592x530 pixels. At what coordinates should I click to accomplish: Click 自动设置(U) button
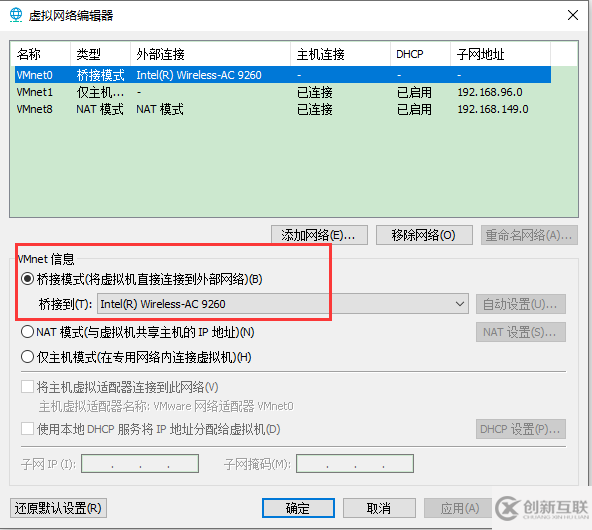click(521, 304)
